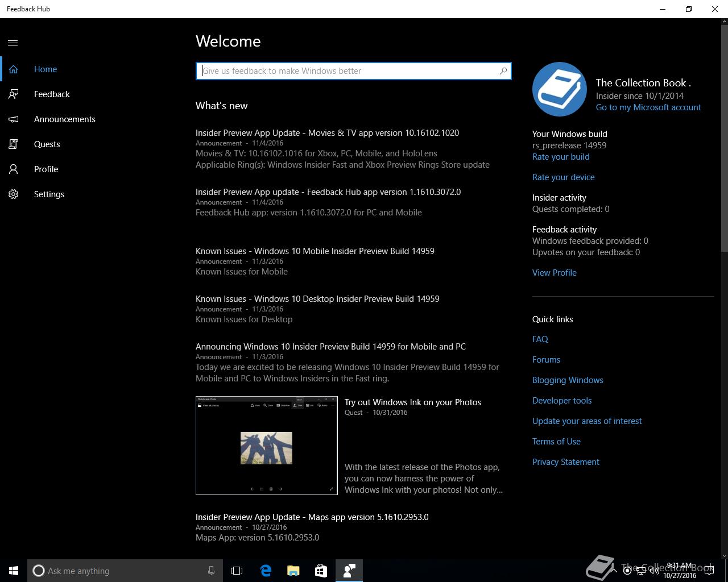This screenshot has width=728, height=582.
Task: Open Feedback Hub app version 1.1610.3072.0 announcement
Action: (328, 192)
